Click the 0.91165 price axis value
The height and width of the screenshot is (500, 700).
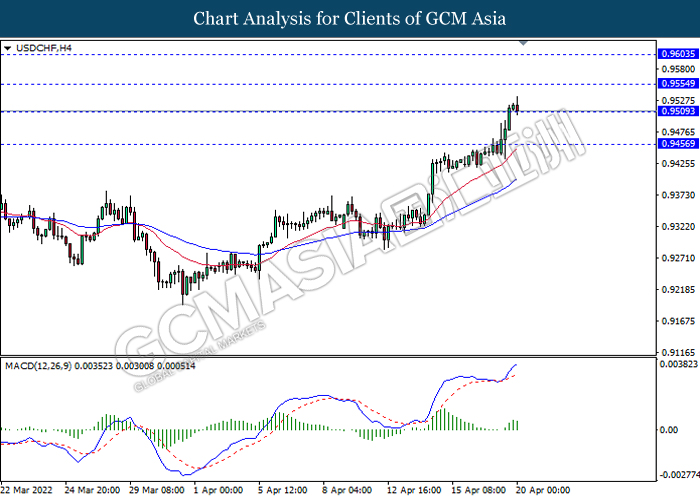tap(679, 352)
